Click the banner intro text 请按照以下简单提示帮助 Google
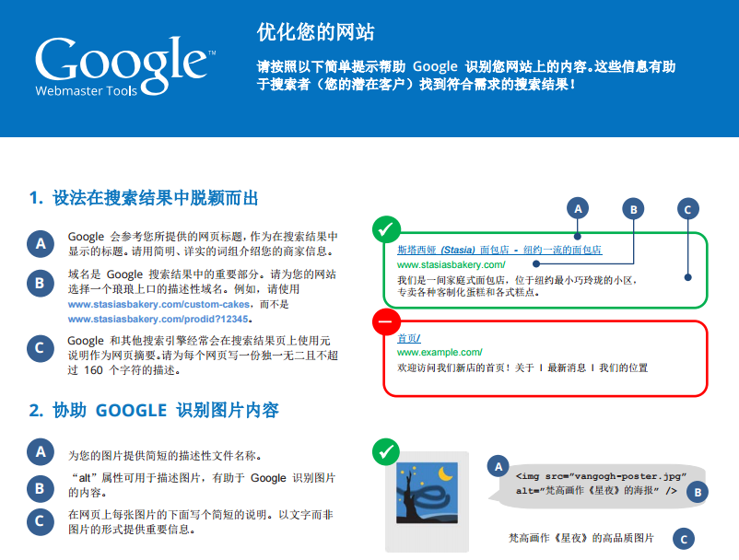739x560 pixels. click(x=466, y=76)
